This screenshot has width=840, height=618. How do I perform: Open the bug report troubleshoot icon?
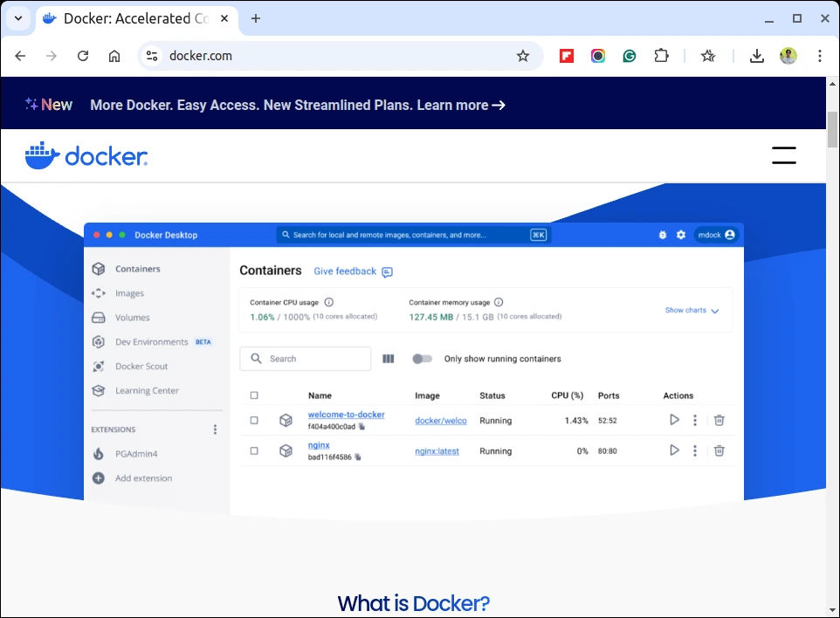[663, 235]
